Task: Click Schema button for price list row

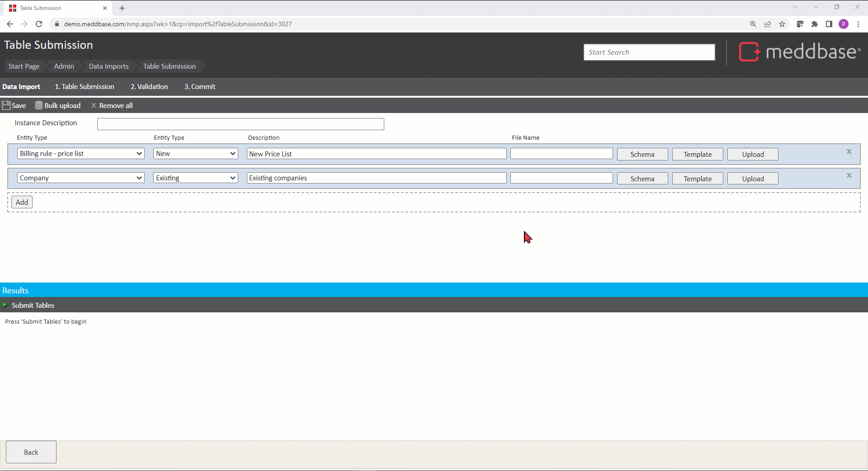Action: coord(642,154)
